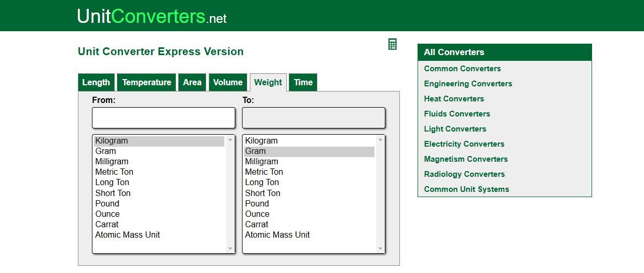Select Pound in the From list
Image resolution: width=644 pixels, height=273 pixels.
108,203
